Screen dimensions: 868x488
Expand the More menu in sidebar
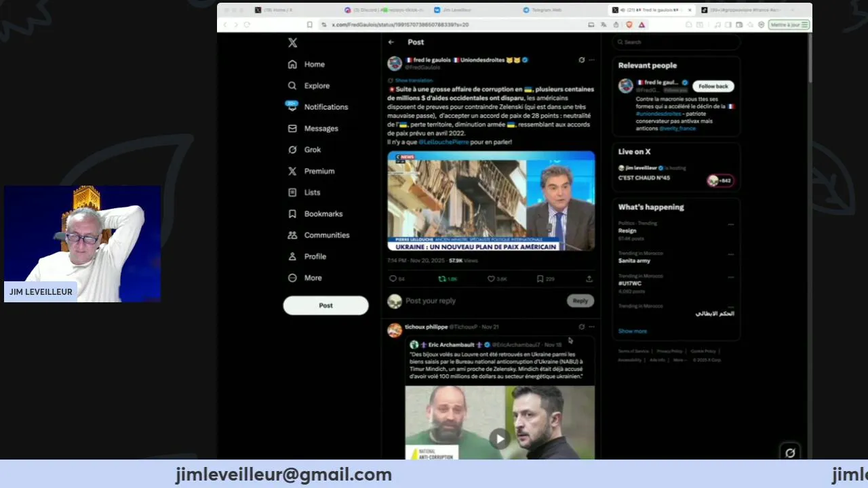[x=304, y=278]
